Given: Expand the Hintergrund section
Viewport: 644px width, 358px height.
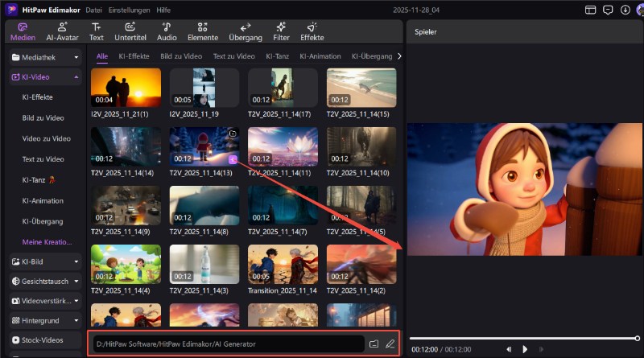Looking at the screenshot, I should click(45, 320).
